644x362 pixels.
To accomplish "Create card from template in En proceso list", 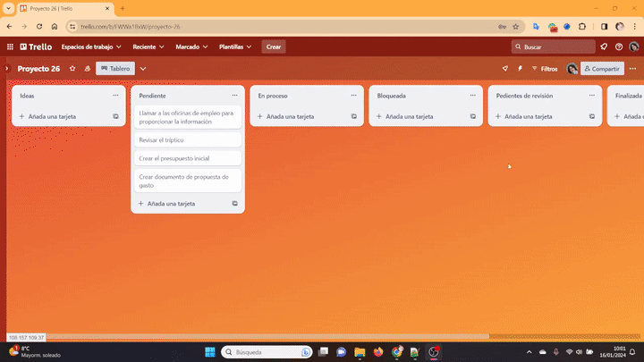I will [x=353, y=116].
